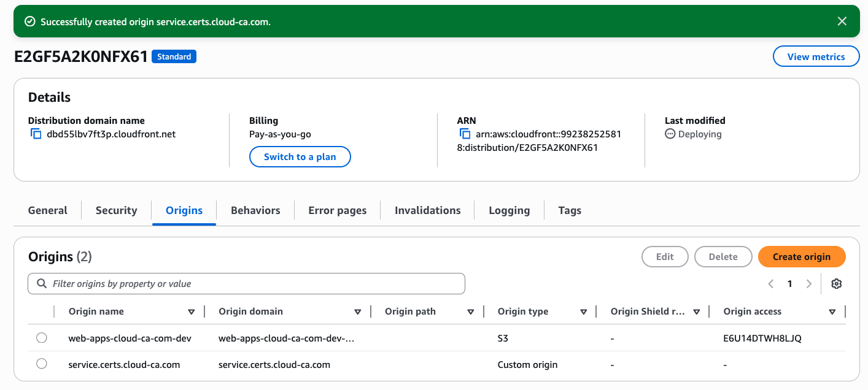
Task: Sort by Origin name column arrow
Action: [x=191, y=312]
